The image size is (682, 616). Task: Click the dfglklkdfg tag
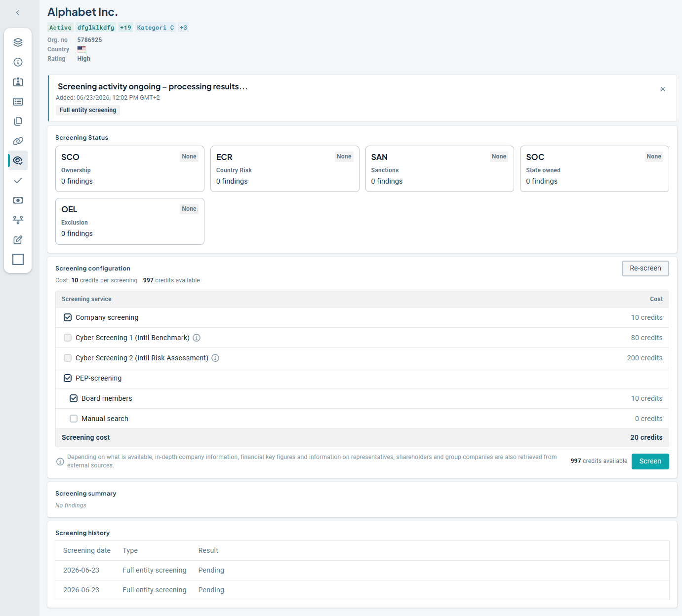coord(96,28)
